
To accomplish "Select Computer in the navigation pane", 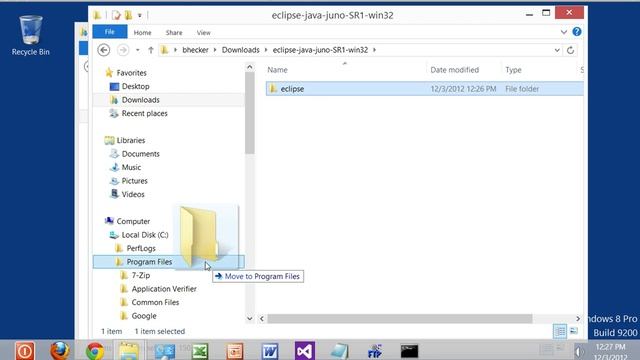I will click(133, 221).
